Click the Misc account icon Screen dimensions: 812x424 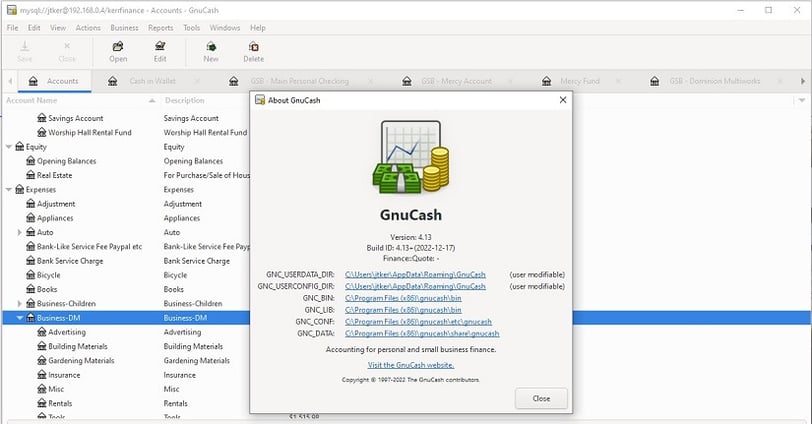[x=42, y=389]
